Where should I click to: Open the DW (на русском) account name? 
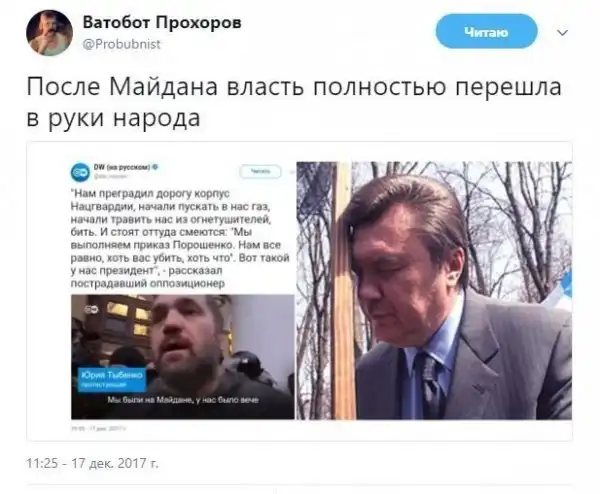(122, 167)
